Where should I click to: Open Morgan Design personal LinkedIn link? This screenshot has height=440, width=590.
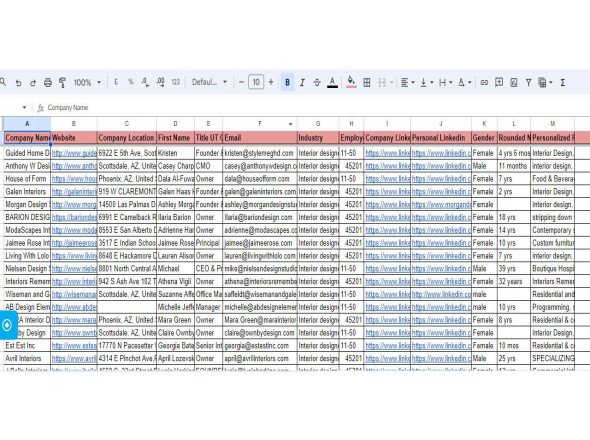click(441, 204)
